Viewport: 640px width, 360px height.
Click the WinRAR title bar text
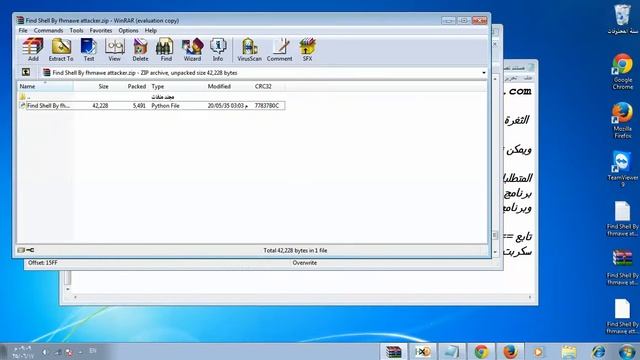102,20
